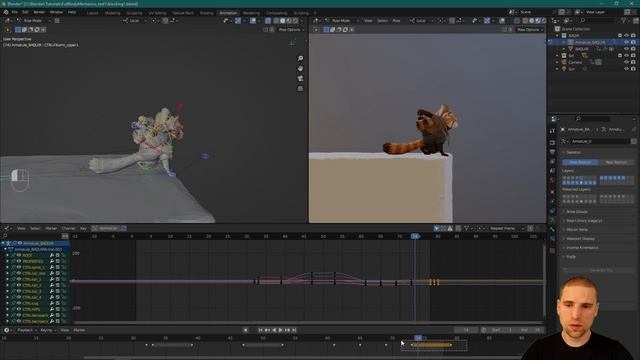Toggle visibility eye of PROPERTIES channel
This screenshot has height=360, width=640.
click(19, 262)
